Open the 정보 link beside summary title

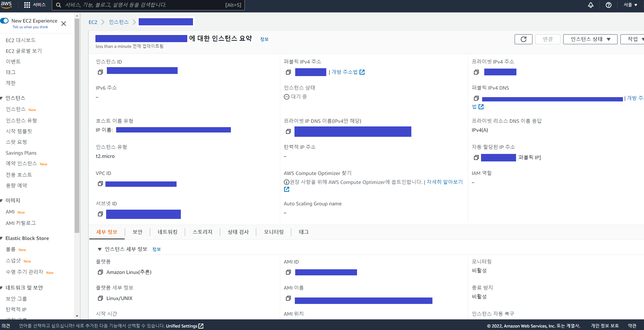(264, 39)
